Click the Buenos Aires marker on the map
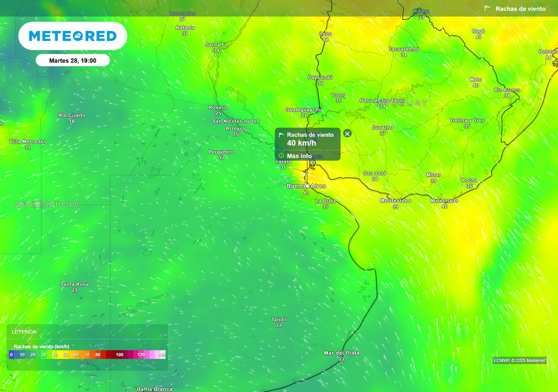Image resolution: width=558 pixels, height=392 pixels. point(307,187)
